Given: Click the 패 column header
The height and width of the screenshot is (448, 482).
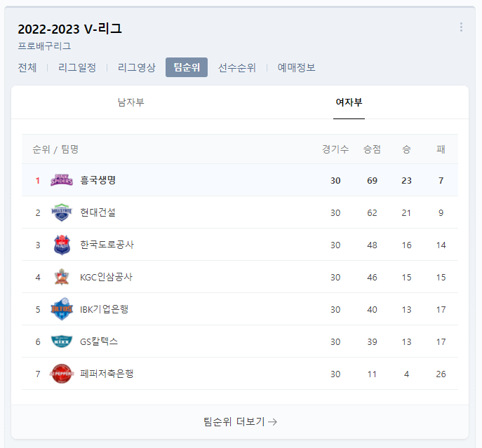Looking at the screenshot, I should click(x=441, y=149).
